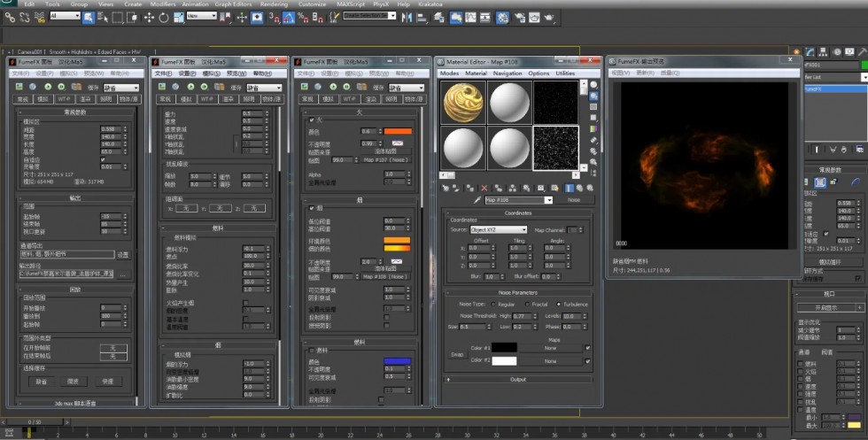Toggle the 烟 smoke checkbox
Screen dimensions: 868x440
[311, 208]
